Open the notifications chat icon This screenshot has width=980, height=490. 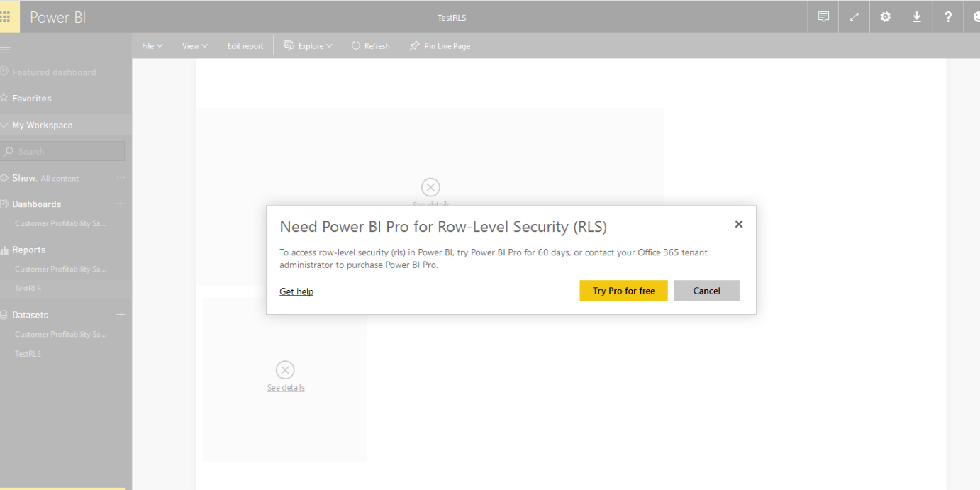pyautogui.click(x=823, y=17)
